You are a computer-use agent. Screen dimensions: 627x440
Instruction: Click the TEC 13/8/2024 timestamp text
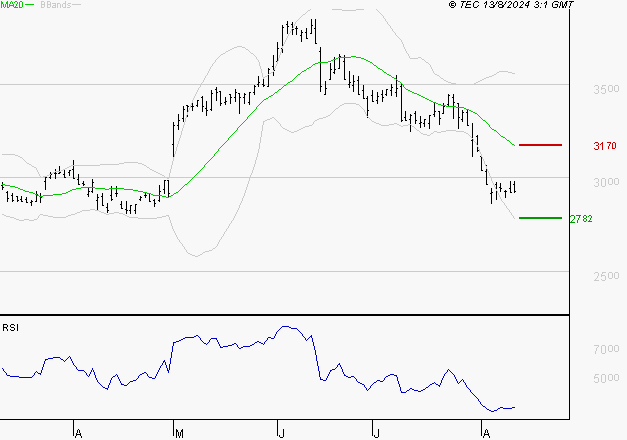(x=511, y=5)
